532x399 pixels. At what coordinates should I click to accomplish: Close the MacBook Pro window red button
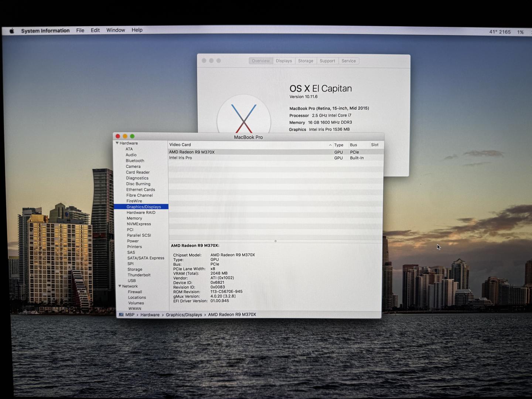point(118,136)
